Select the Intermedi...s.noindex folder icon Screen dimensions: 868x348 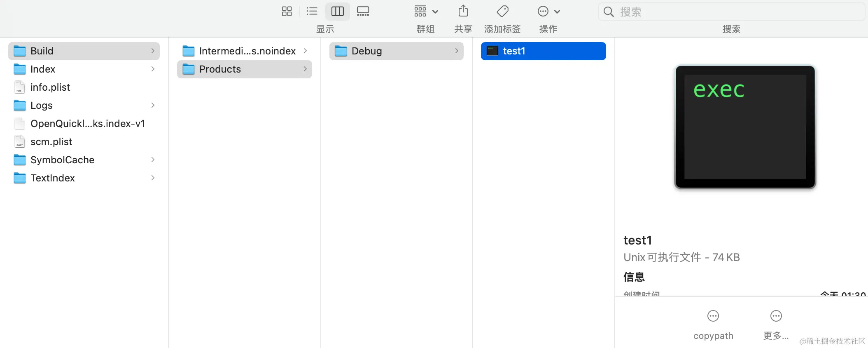189,51
